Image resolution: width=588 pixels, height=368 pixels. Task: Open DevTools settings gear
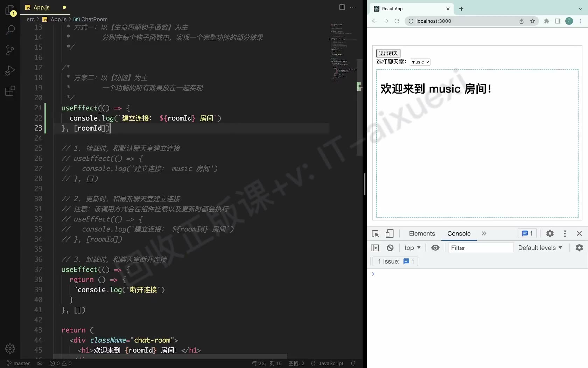[x=550, y=234]
